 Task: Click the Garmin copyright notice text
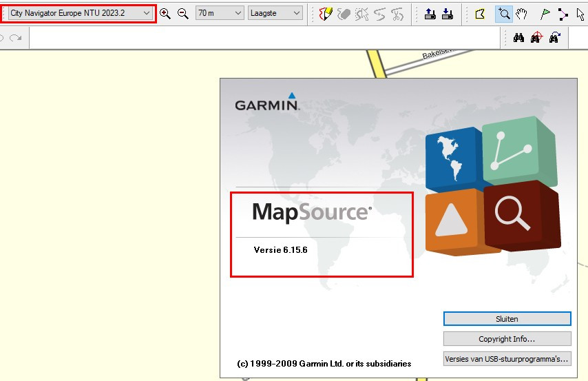click(x=324, y=363)
